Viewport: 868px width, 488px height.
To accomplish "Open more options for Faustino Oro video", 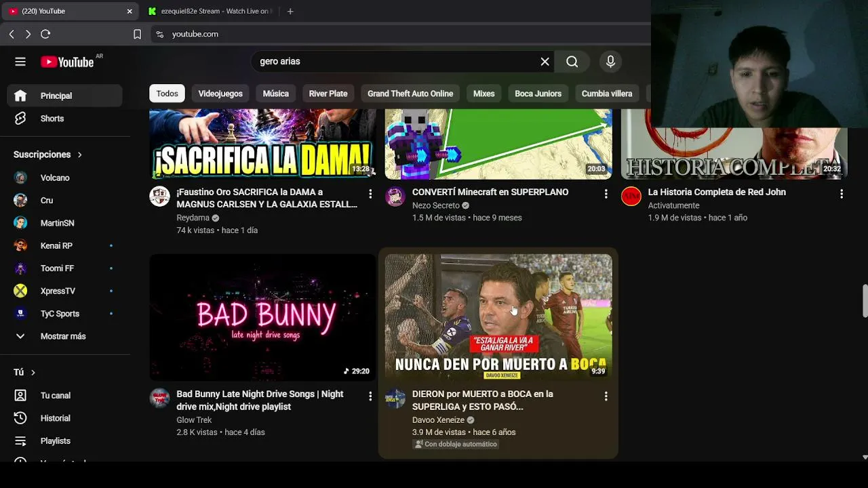I will coord(370,194).
